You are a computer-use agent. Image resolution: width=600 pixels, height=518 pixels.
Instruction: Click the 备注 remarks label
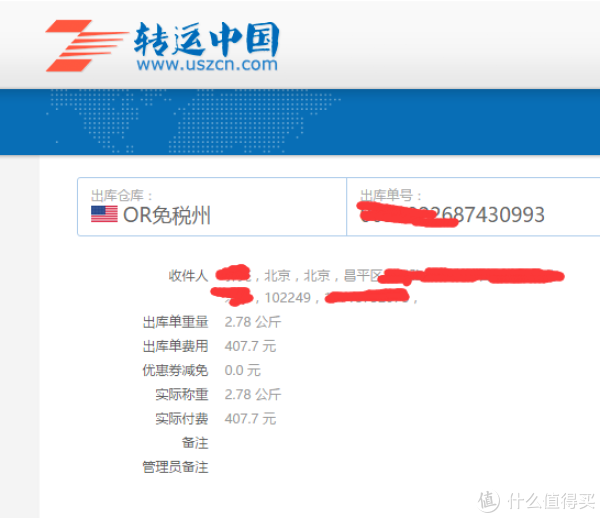click(x=195, y=443)
